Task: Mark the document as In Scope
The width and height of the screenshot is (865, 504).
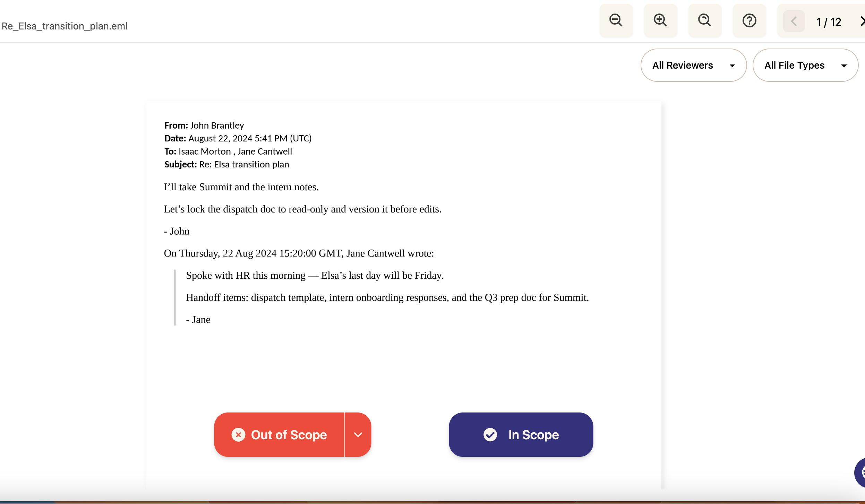Action: pyautogui.click(x=521, y=435)
